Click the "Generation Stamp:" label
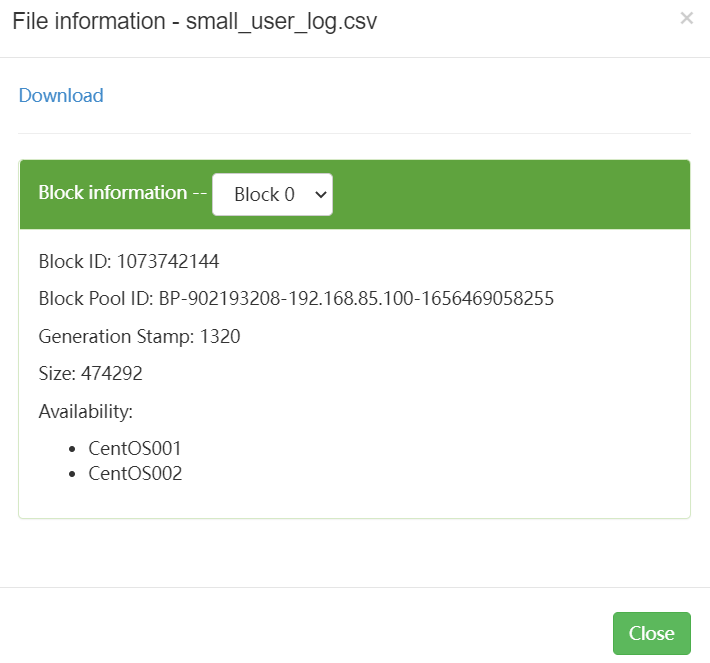 [x=117, y=337]
